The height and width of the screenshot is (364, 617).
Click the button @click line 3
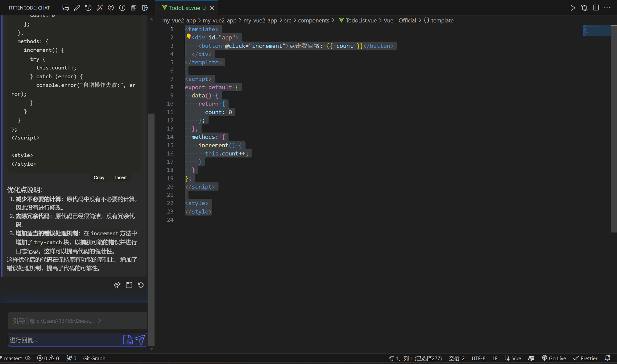coord(296,46)
